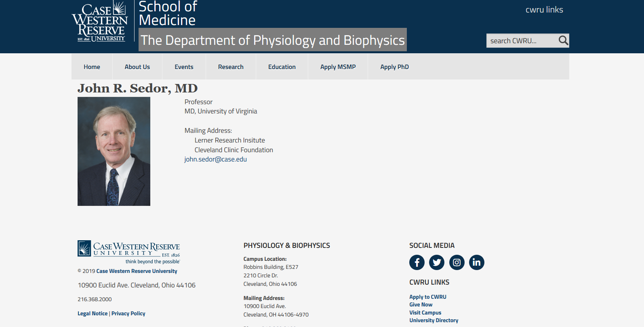Viewport: 644px width, 327px height.
Task: Expand the cwru links dropdown
Action: [x=544, y=10]
